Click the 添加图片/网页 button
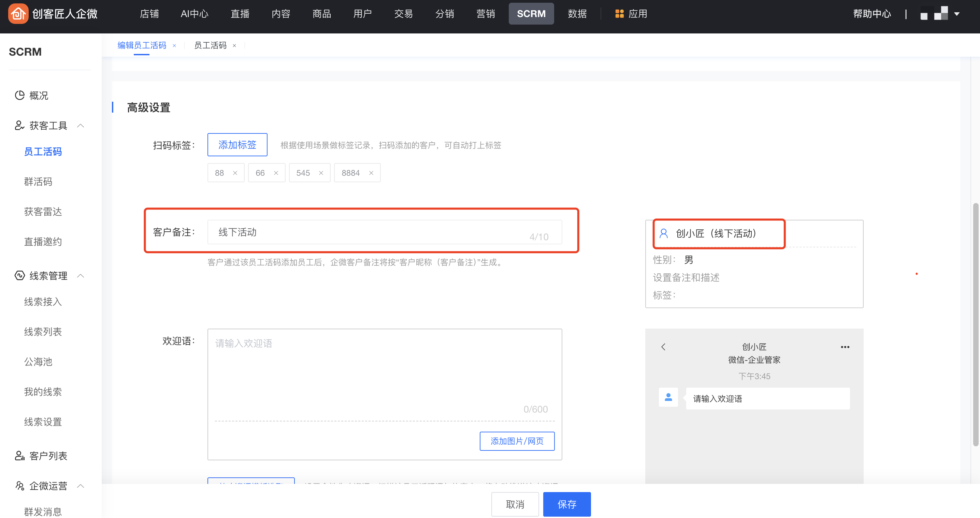This screenshot has width=980, height=518. 517,441
